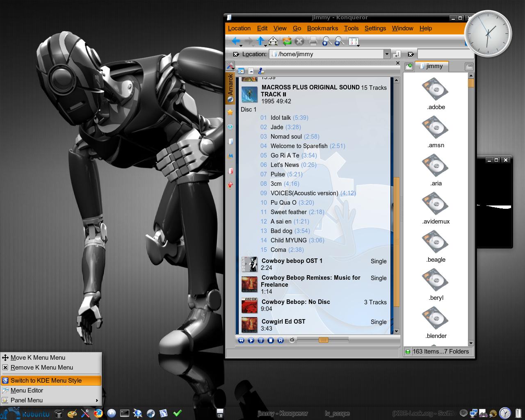Open sidebar configuration wrench icon
This screenshot has height=420, width=525.
click(230, 66)
